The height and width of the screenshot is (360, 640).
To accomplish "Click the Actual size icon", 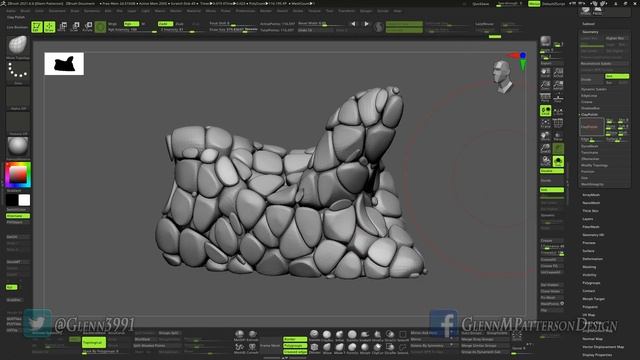I will (558, 73).
